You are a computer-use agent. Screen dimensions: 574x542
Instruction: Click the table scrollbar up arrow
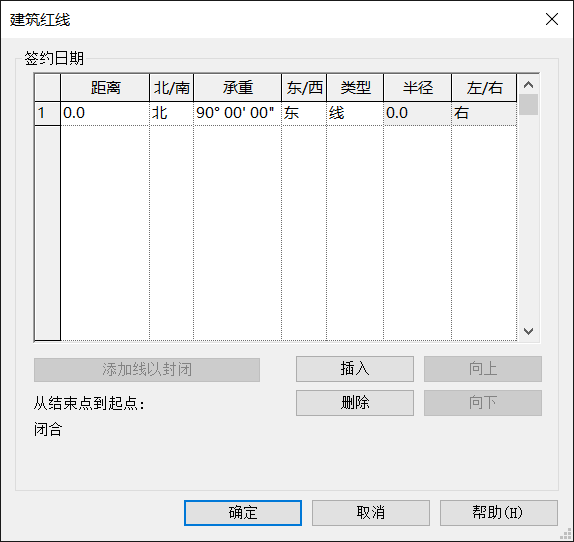click(x=528, y=85)
